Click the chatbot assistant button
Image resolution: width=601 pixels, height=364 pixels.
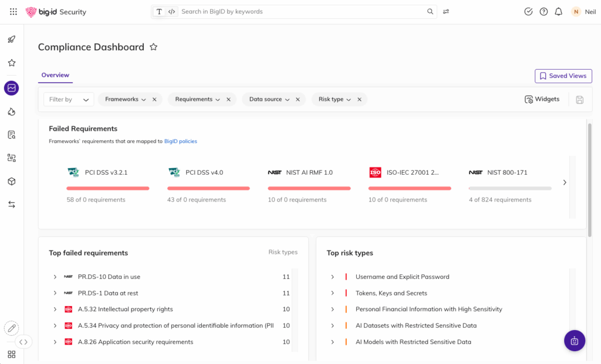click(574, 341)
